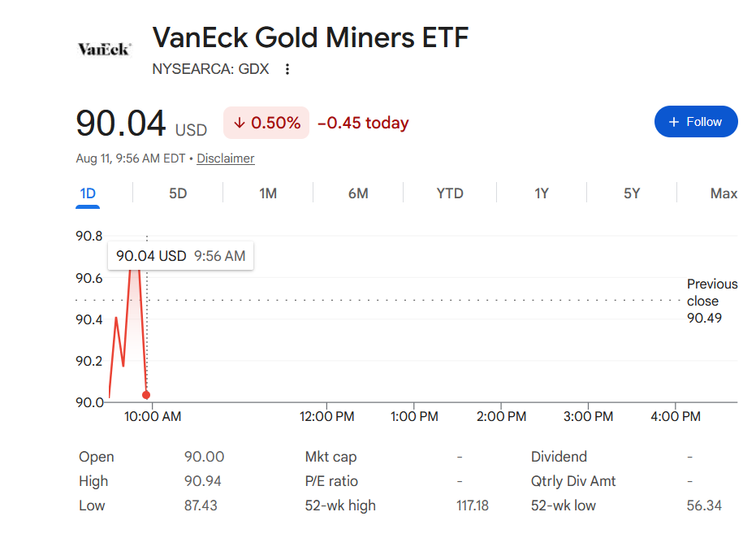Select the YTD chart range tab
Viewport: 756px width, 538px height.
(x=449, y=193)
